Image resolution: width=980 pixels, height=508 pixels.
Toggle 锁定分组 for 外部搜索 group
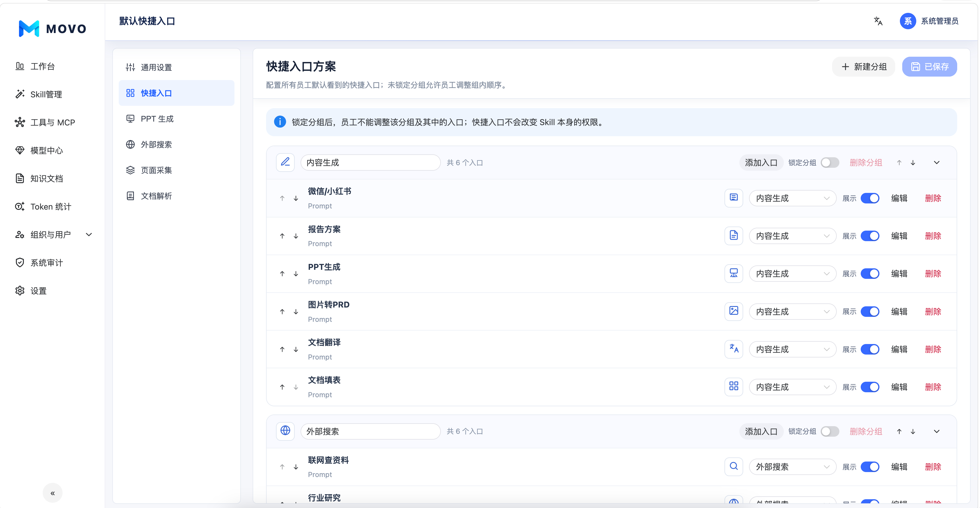click(x=830, y=431)
